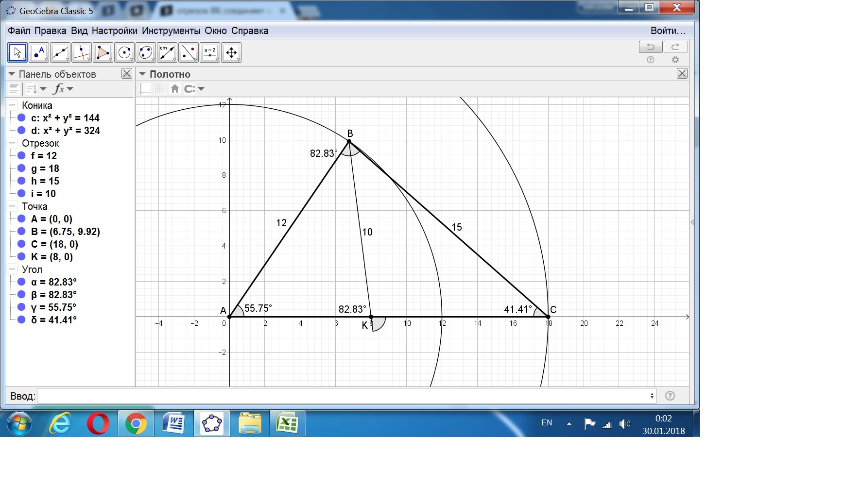Open Excel from the taskbar
The height and width of the screenshot is (504, 862).
tap(287, 424)
